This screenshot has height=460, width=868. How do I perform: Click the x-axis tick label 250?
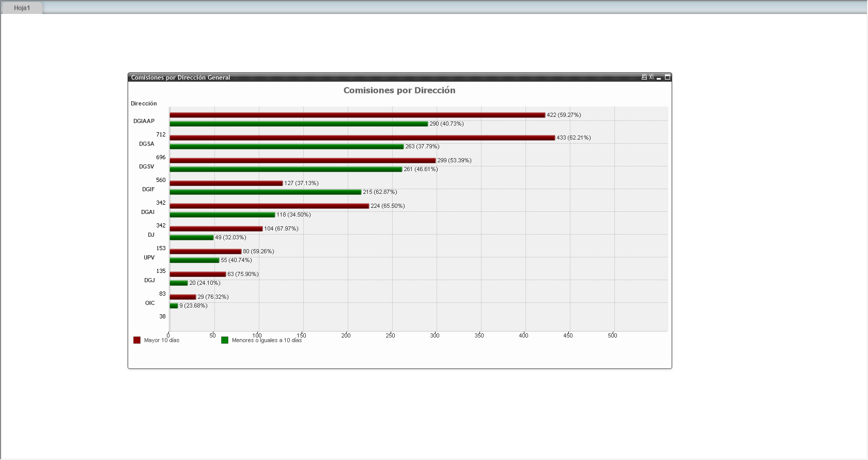(390, 335)
